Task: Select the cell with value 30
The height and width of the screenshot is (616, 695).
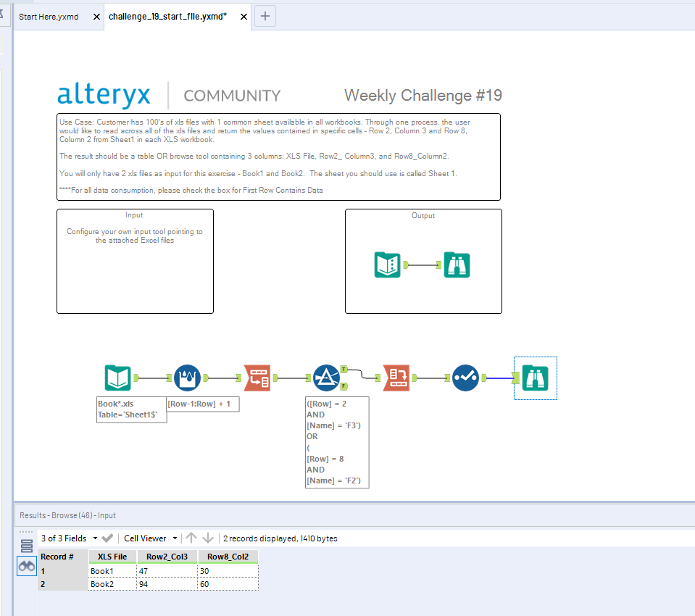Action: [x=228, y=571]
